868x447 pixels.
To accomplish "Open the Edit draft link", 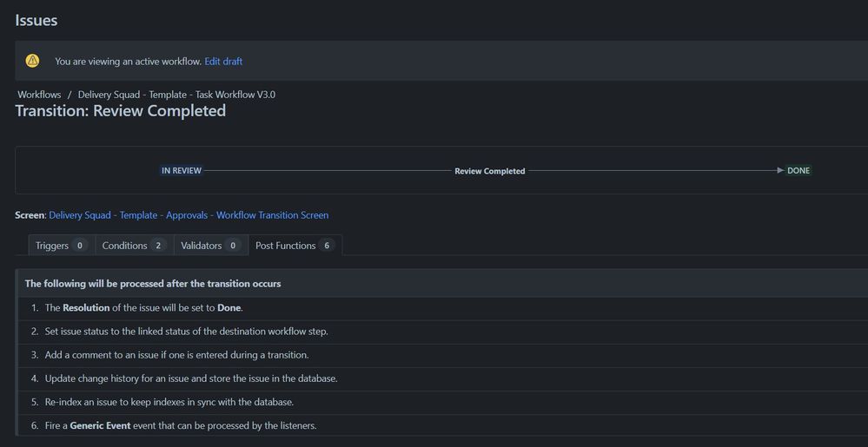I will tap(223, 62).
